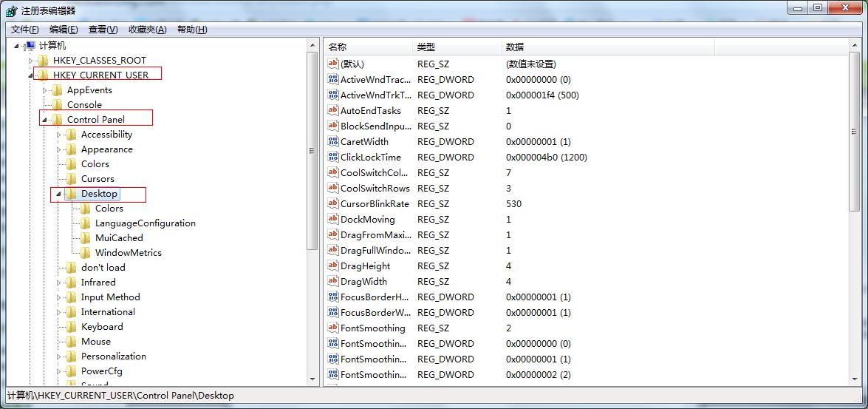Click the CursorBlinkRate string value icon

pyautogui.click(x=332, y=204)
